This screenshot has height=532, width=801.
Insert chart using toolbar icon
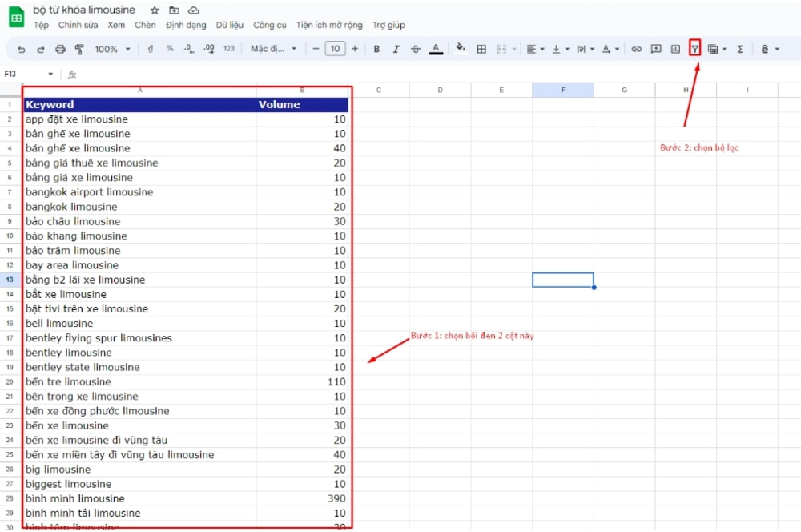click(x=675, y=49)
